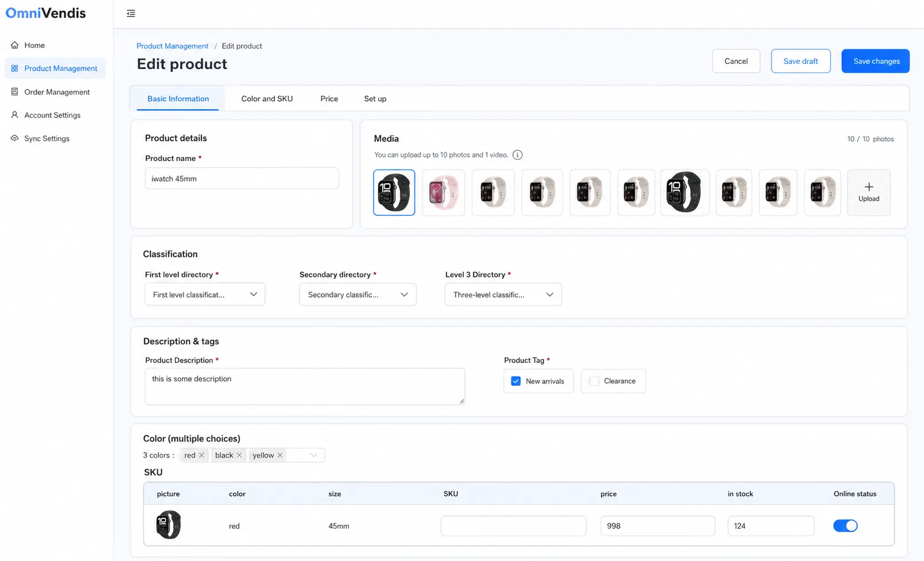Click the media upload info icon
924x561 pixels.
tap(517, 155)
